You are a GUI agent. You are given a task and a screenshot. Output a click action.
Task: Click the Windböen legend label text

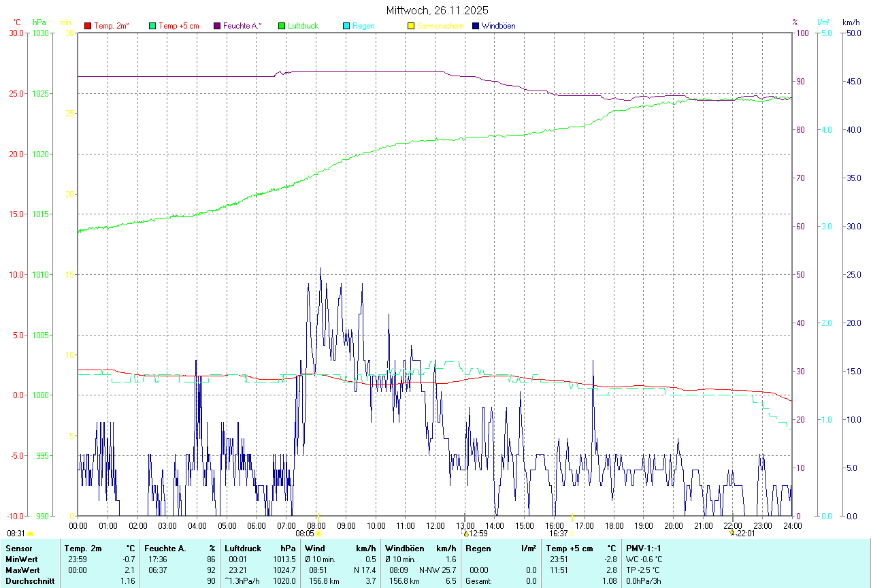(x=499, y=26)
